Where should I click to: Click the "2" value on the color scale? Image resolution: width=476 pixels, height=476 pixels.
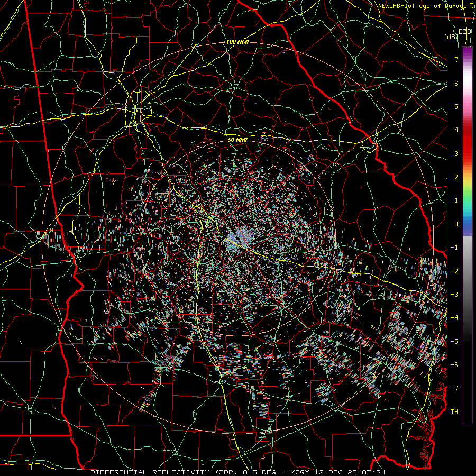(x=456, y=177)
